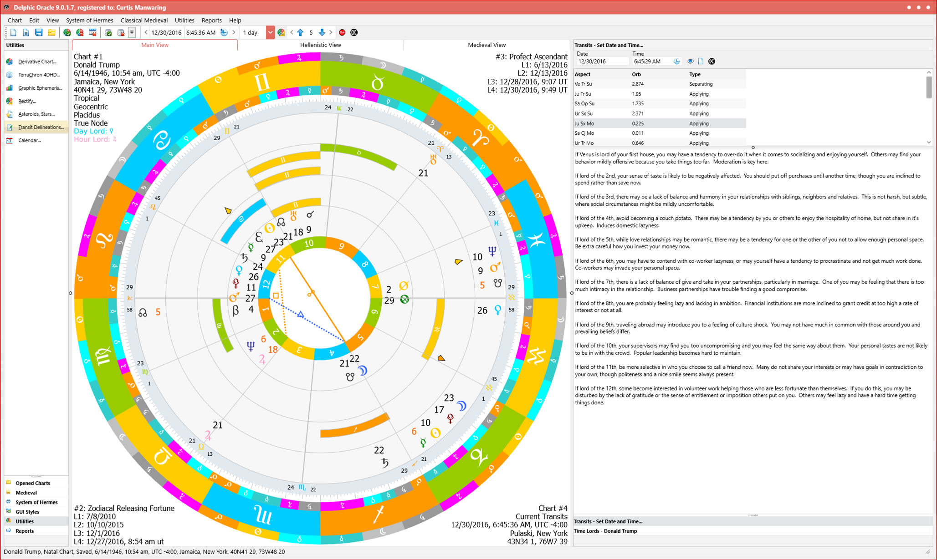Open Asteroids, Stars utility
The height and width of the screenshot is (560, 937).
pos(36,114)
